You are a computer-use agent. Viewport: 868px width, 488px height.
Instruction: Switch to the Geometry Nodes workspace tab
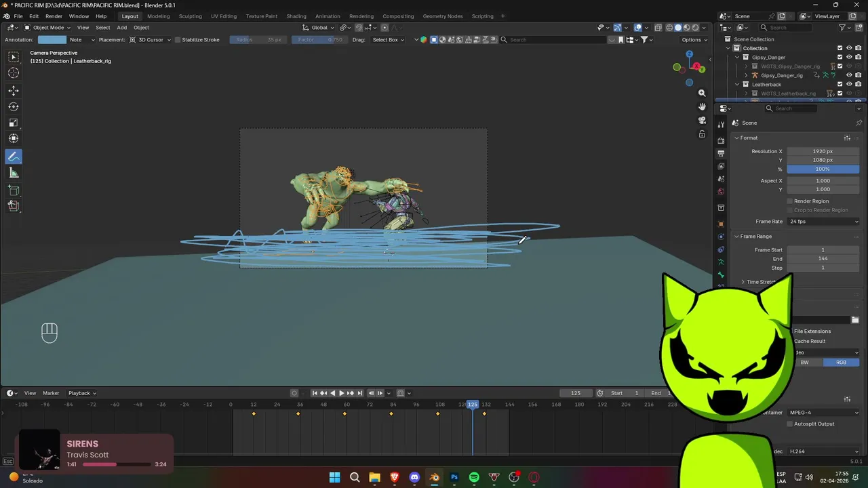point(442,16)
